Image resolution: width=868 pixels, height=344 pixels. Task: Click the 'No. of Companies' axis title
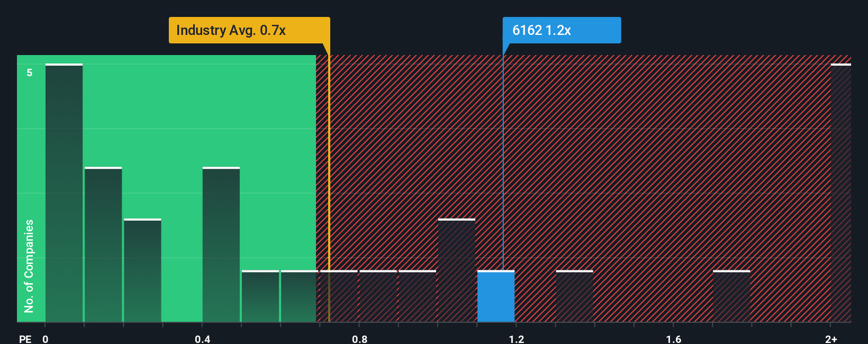click(x=29, y=266)
